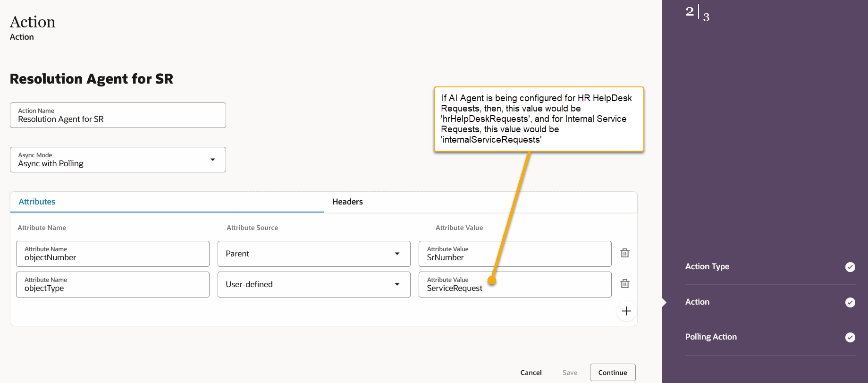Go to the Polling Action step
Image resolution: width=868 pixels, height=383 pixels.
click(711, 337)
